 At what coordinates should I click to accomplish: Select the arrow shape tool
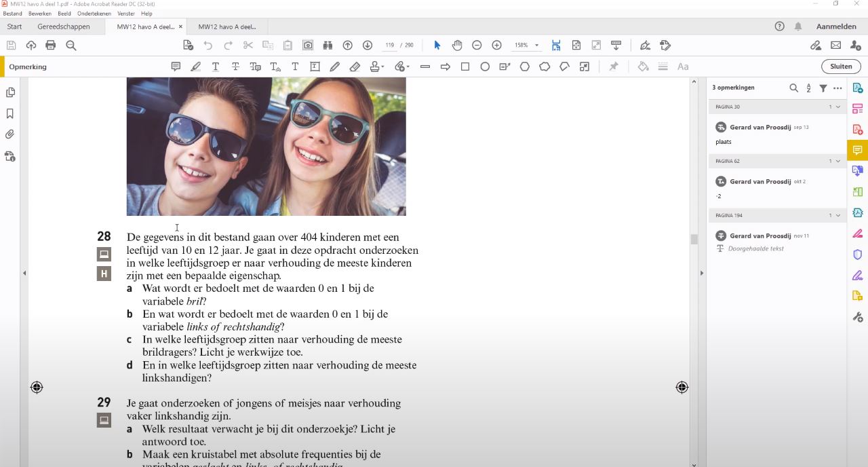446,67
